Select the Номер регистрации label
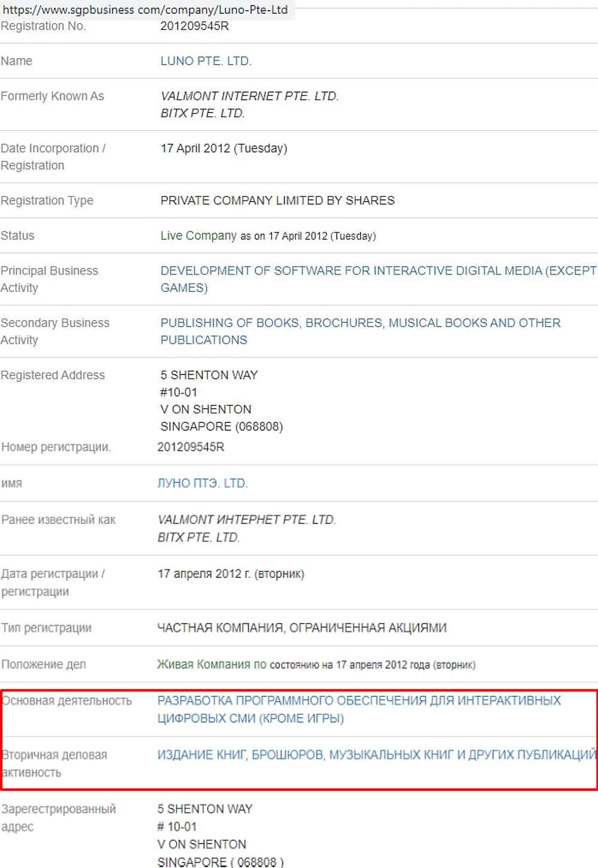 point(56,447)
